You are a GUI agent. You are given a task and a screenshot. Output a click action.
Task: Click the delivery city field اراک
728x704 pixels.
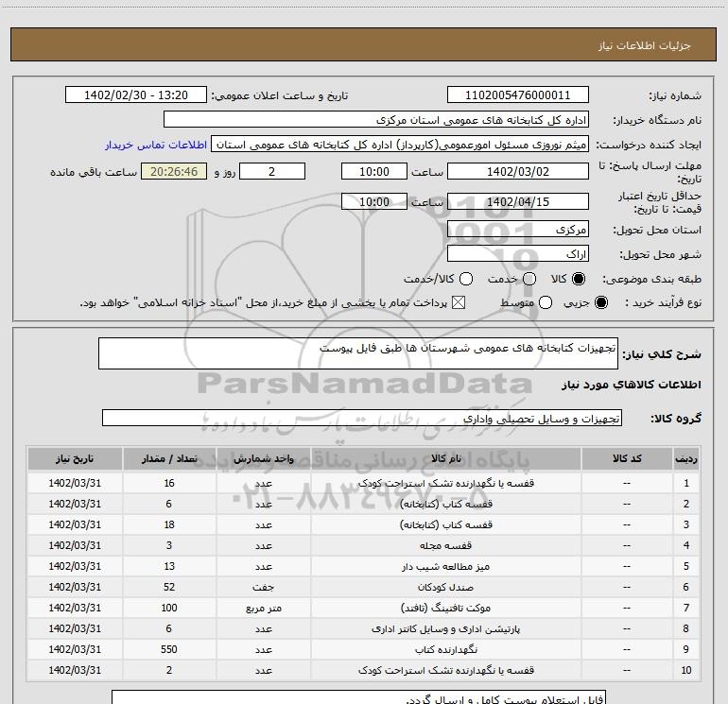[x=517, y=255]
